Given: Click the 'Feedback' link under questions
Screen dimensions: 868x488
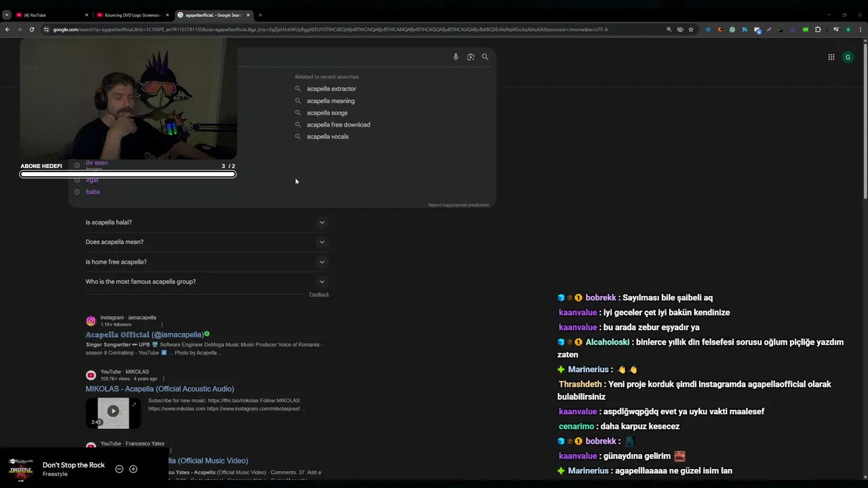Looking at the screenshot, I should click(x=319, y=294).
